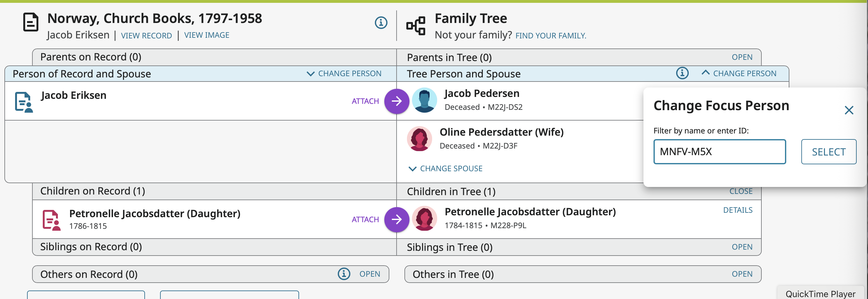Expand Change Person dropdown for record person

click(x=344, y=73)
